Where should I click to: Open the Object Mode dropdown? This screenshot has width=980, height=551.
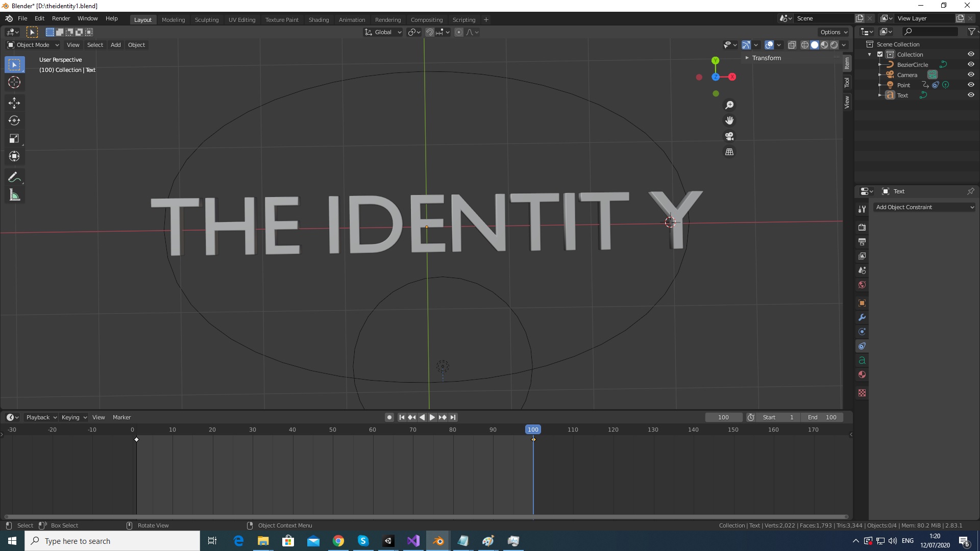33,45
